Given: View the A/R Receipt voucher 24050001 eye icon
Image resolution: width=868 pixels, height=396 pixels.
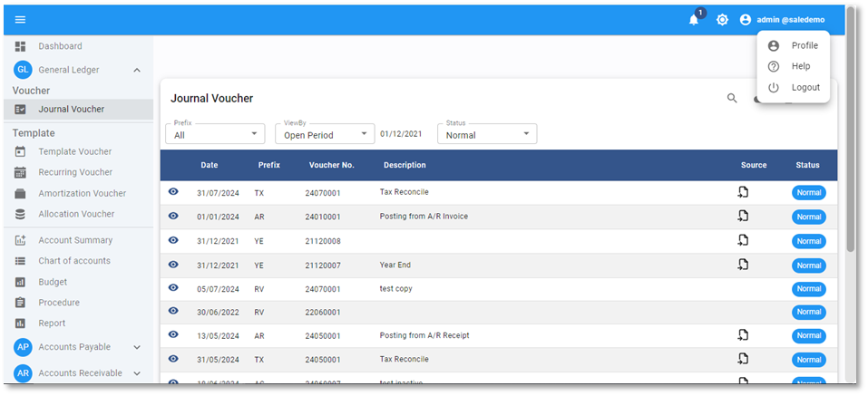Looking at the screenshot, I should pos(173,335).
